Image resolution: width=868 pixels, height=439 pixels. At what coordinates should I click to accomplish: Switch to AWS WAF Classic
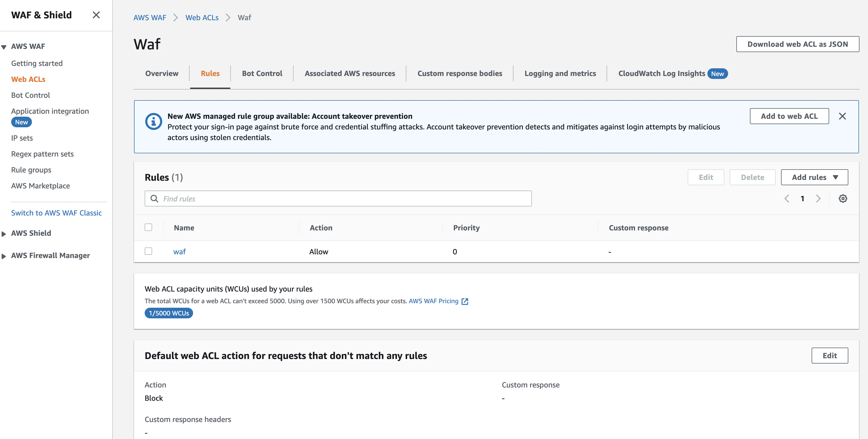[x=56, y=213]
